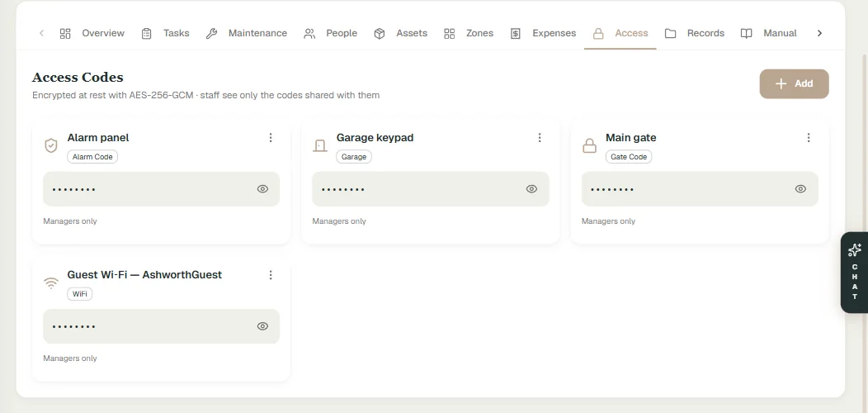Click Managers only under Main gate
Image resolution: width=868 pixels, height=413 pixels.
pos(608,221)
